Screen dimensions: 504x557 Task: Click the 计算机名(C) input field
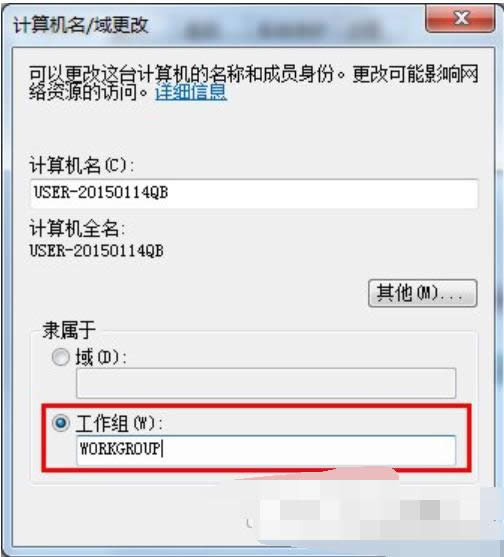[x=254, y=193]
